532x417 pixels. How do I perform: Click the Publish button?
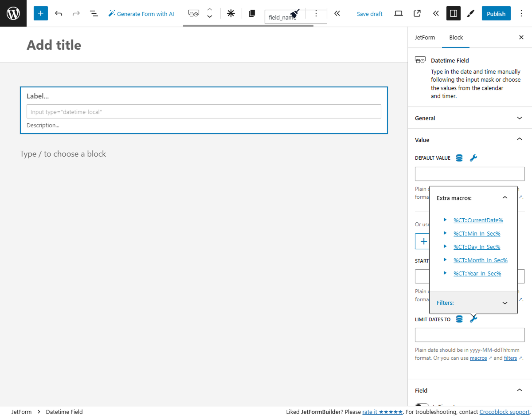[x=496, y=13]
